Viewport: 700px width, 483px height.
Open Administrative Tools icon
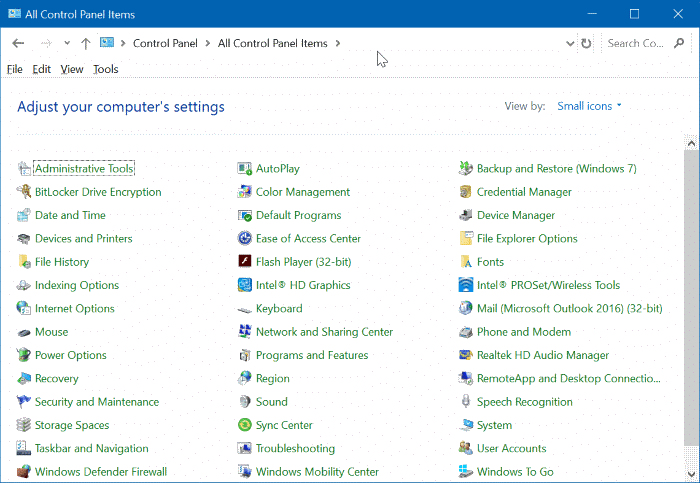[x=24, y=168]
